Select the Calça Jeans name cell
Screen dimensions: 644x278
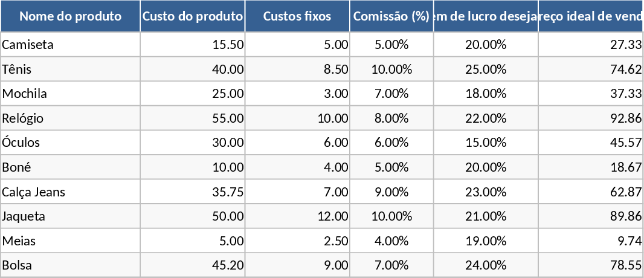[x=70, y=192]
